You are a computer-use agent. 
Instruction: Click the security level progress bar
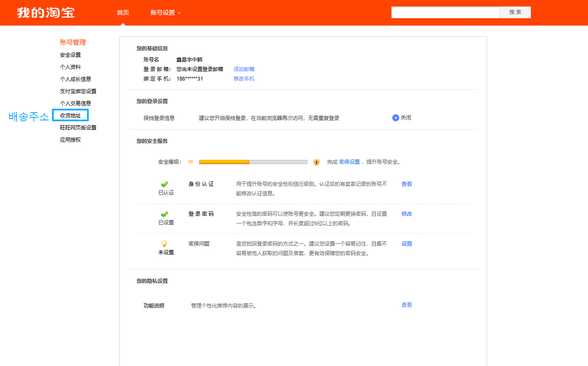[x=253, y=162]
